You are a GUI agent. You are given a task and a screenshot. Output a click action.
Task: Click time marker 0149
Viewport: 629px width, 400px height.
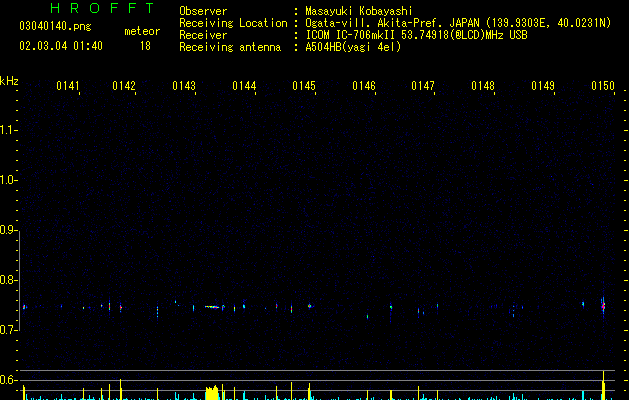tap(543, 86)
